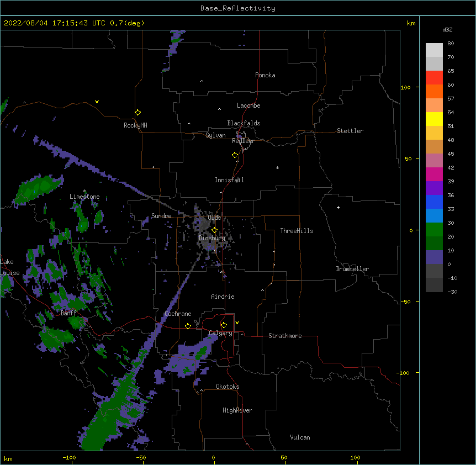The width and height of the screenshot is (476, 465).
Task: Click the dBZ legend heading
Action: tap(447, 29)
